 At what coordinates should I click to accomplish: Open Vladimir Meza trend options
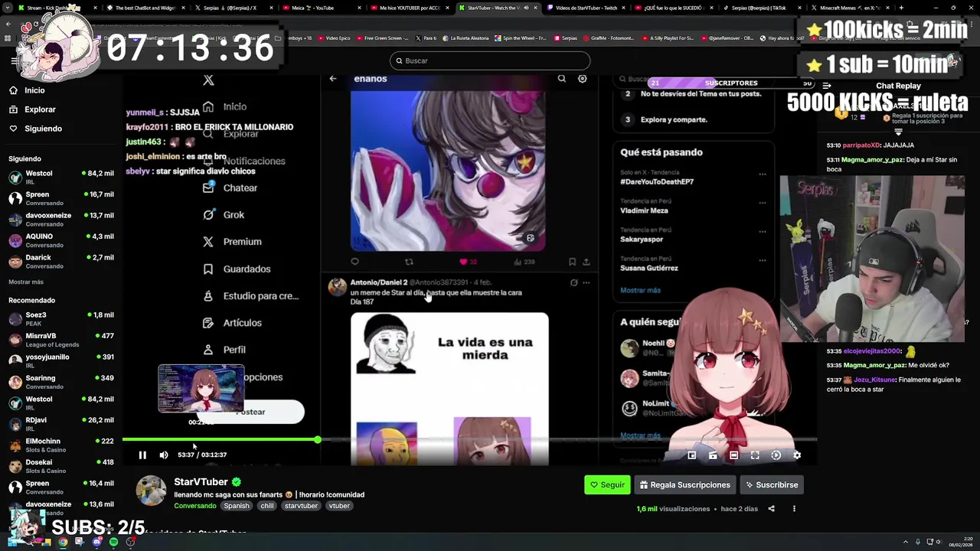(763, 203)
